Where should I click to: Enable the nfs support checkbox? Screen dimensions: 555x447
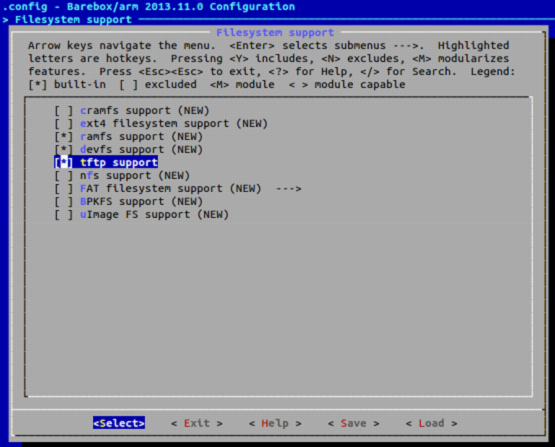pos(64,176)
